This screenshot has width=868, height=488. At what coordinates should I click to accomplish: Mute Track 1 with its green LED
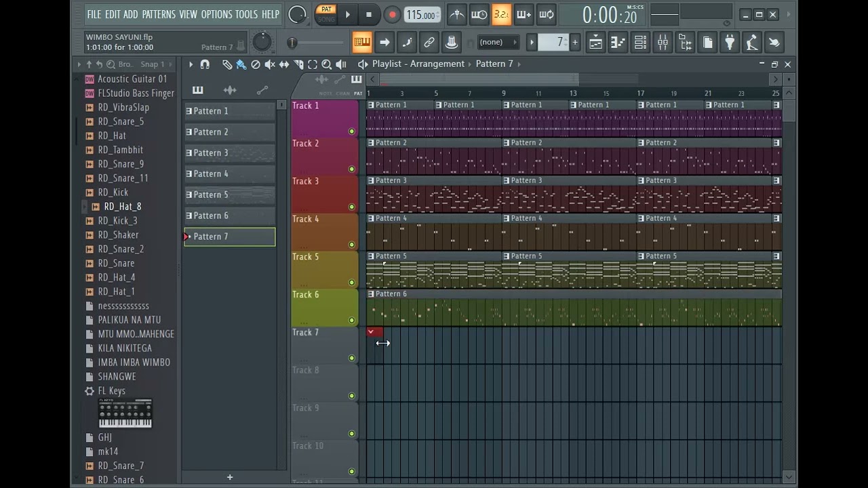click(x=351, y=131)
